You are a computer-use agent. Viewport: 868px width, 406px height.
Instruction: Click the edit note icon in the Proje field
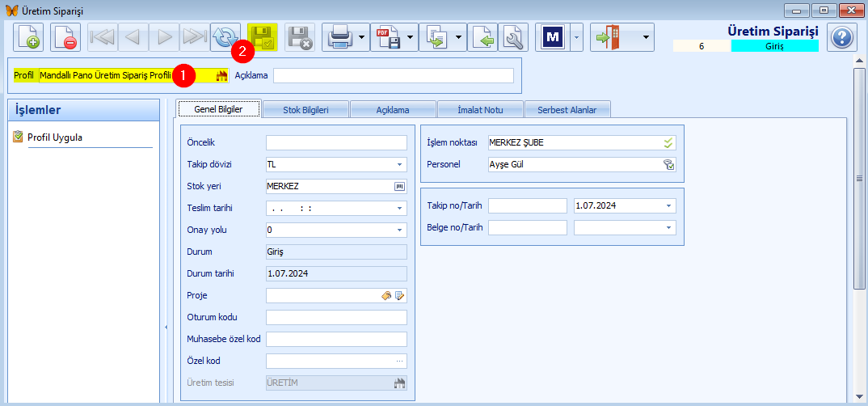[400, 296]
